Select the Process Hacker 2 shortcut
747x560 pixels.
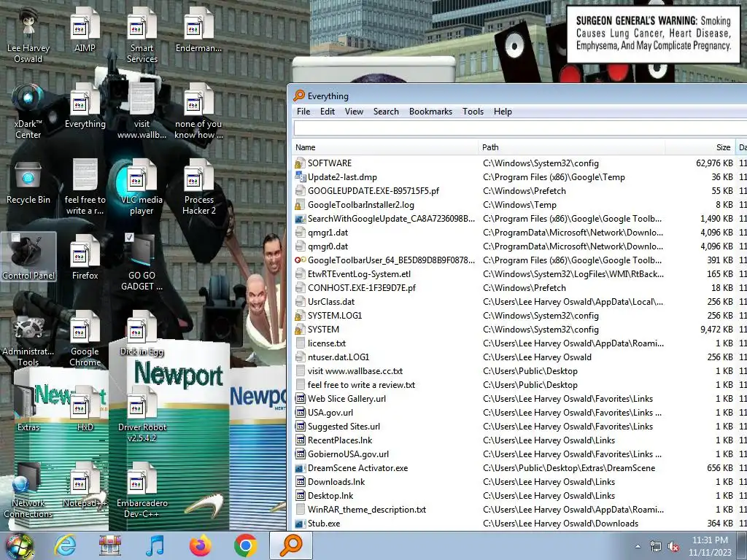click(x=198, y=187)
